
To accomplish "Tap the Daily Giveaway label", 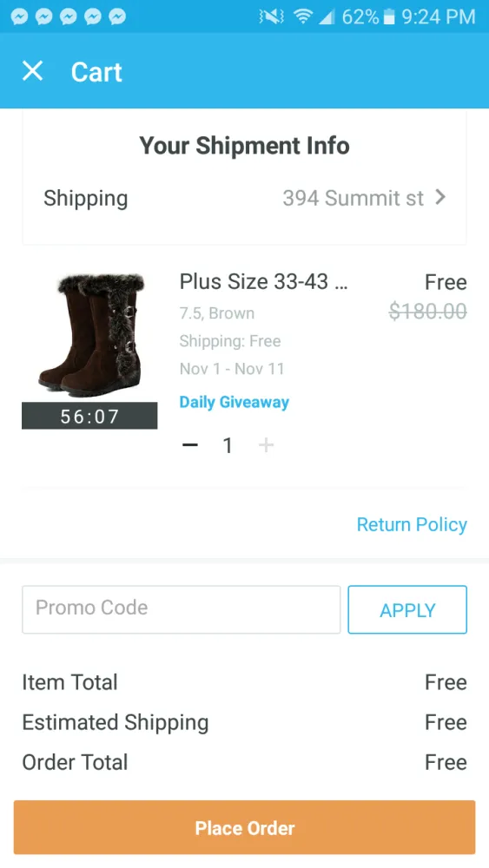I will tap(235, 402).
